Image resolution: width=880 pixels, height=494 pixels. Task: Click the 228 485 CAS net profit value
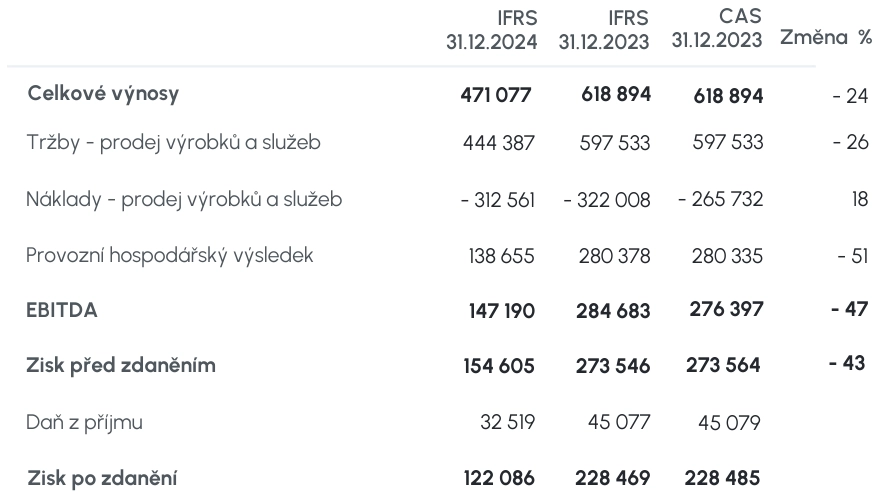(722, 478)
